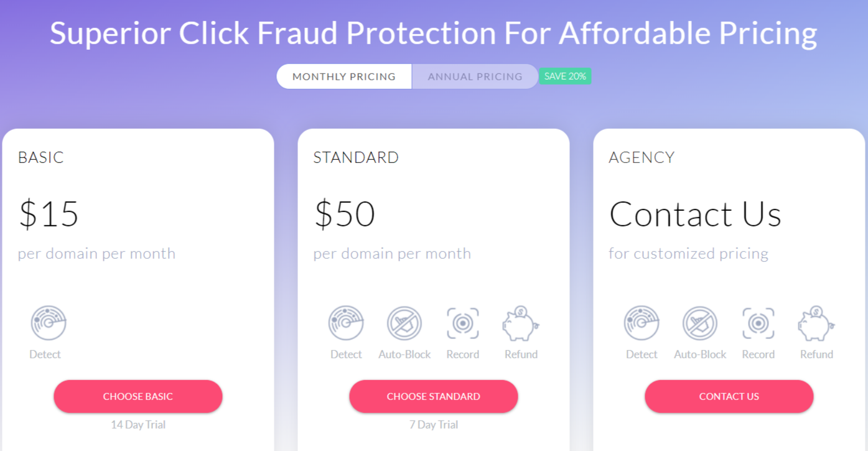
Task: Click the 14 Day Trial text
Action: (x=138, y=424)
